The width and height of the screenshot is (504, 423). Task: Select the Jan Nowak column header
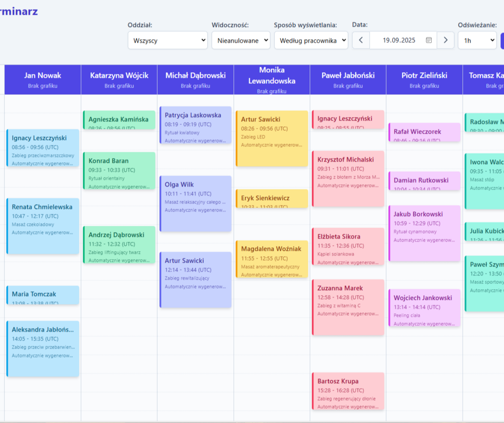tap(43, 80)
